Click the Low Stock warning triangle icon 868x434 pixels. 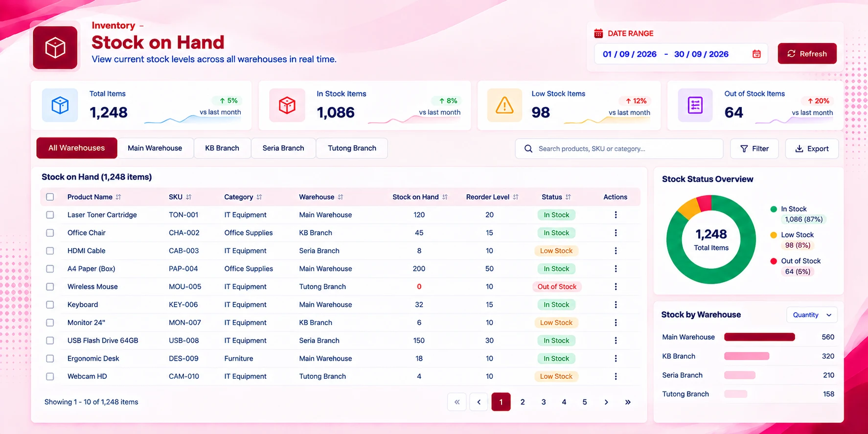pos(504,105)
